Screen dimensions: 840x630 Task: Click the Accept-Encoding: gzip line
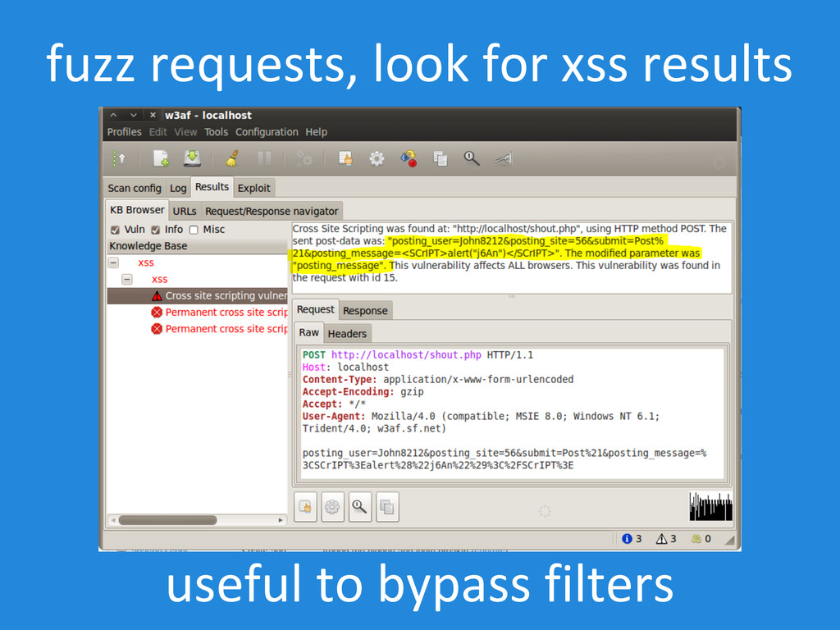tap(363, 391)
